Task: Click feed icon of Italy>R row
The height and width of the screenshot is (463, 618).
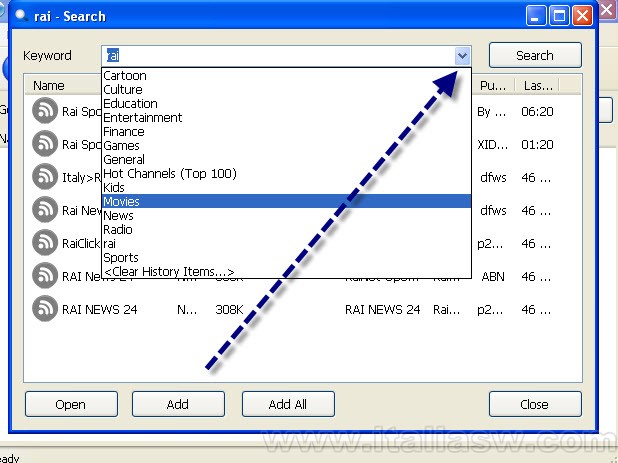Action: coord(45,177)
